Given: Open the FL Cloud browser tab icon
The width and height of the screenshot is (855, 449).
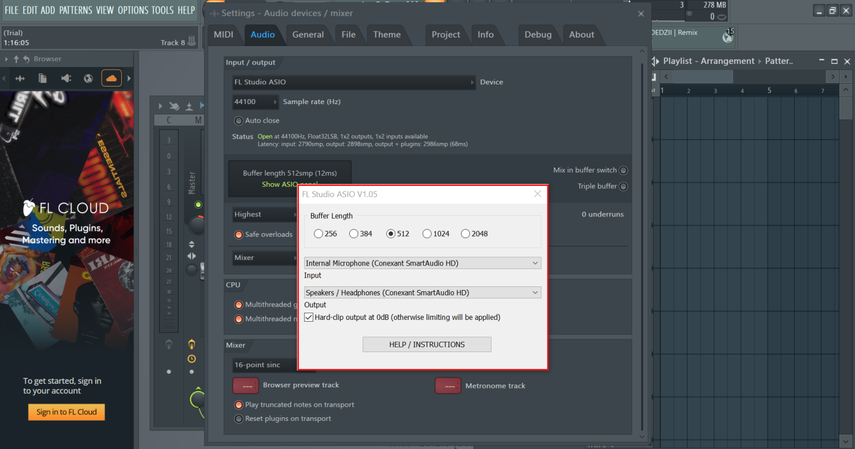Looking at the screenshot, I should click(x=111, y=79).
